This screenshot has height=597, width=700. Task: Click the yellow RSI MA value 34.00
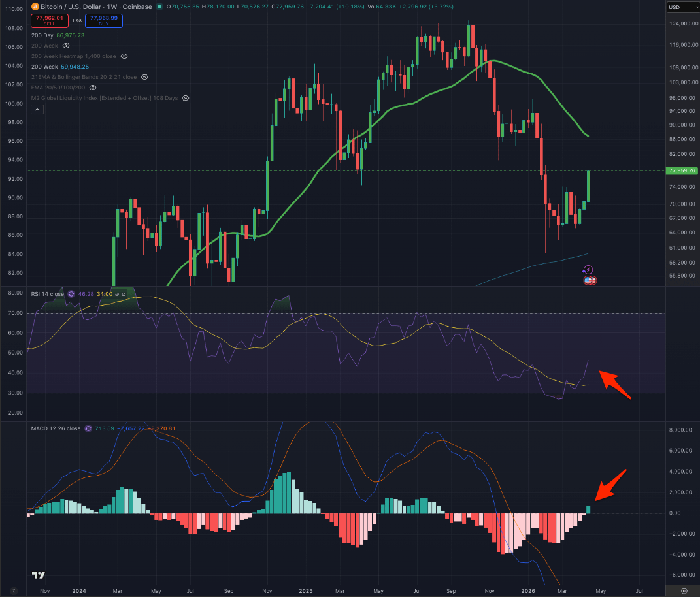[x=105, y=294]
